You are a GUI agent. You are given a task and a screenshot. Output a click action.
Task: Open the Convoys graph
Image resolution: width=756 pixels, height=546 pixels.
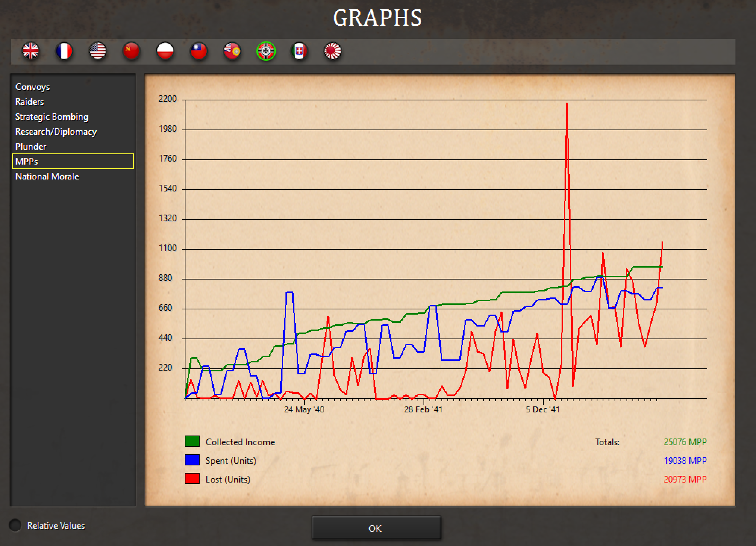tap(32, 87)
